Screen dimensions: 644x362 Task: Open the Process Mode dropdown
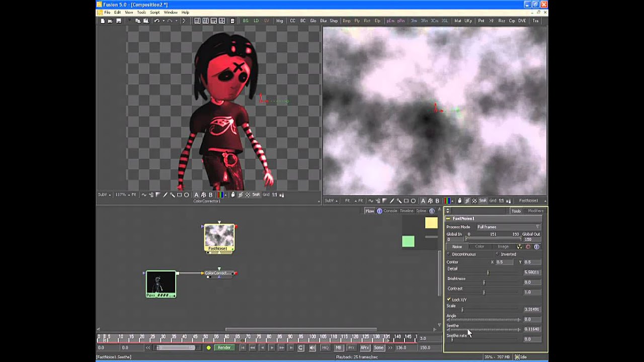pyautogui.click(x=508, y=227)
